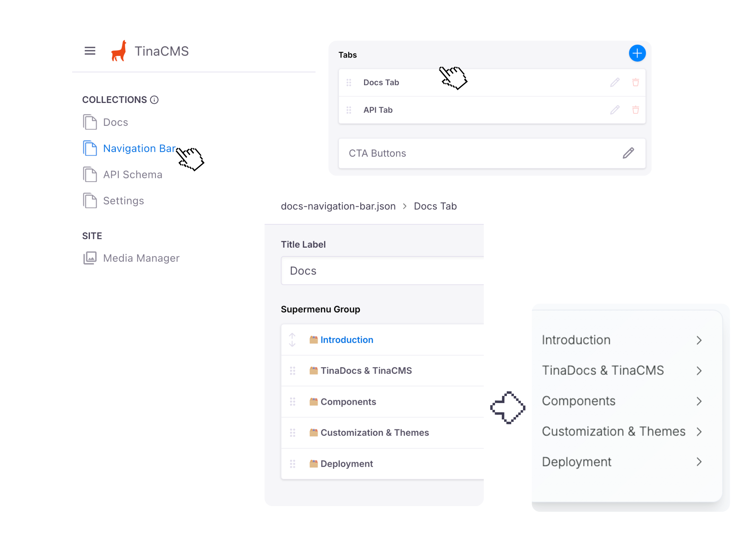The image size is (756, 534).
Task: Open the hamburger menu icon
Action: (90, 51)
